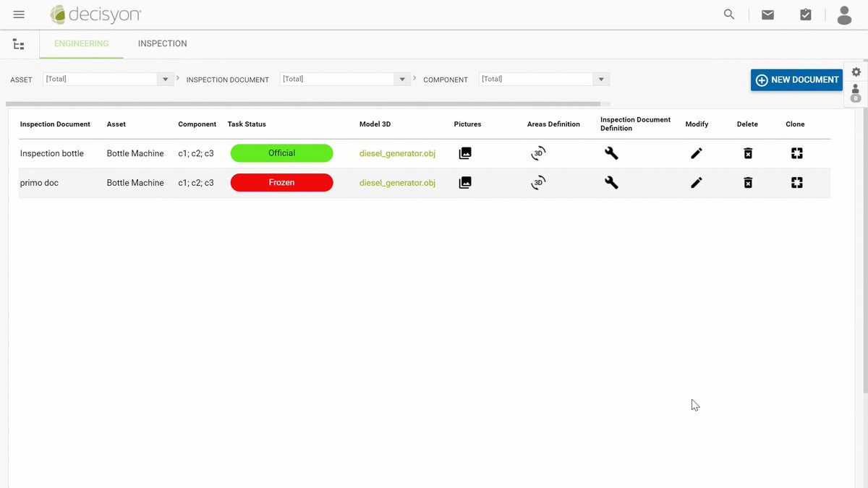868x488 pixels.
Task: Open the hierarchy tree icon beside Engineering tab
Action: tap(19, 44)
